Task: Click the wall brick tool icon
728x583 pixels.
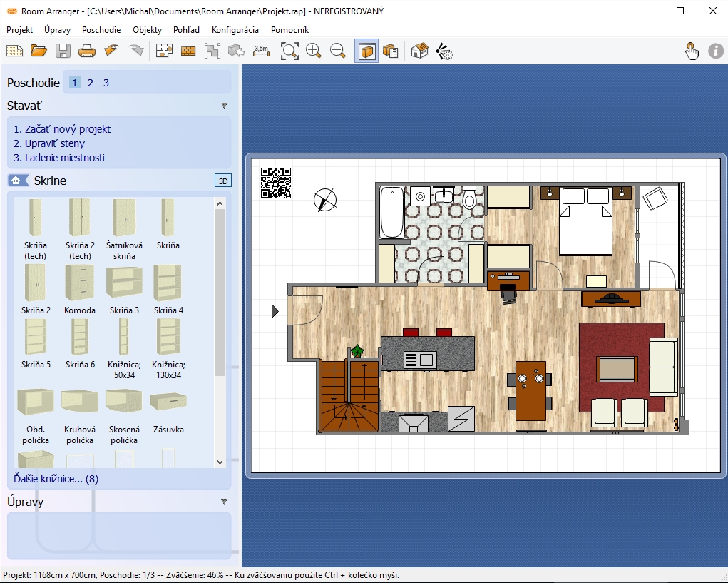Action: (x=188, y=51)
